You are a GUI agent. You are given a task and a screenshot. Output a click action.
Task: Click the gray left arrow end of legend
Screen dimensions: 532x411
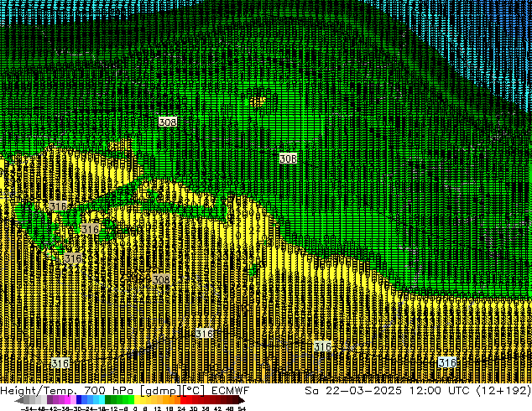tap(19, 401)
